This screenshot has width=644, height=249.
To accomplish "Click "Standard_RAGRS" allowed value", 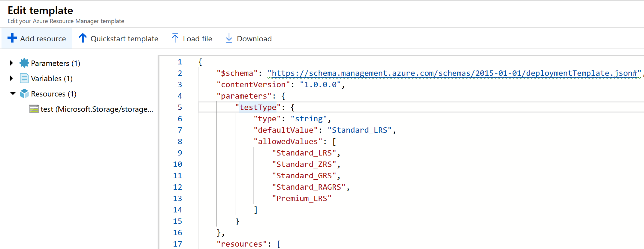I will point(309,187).
